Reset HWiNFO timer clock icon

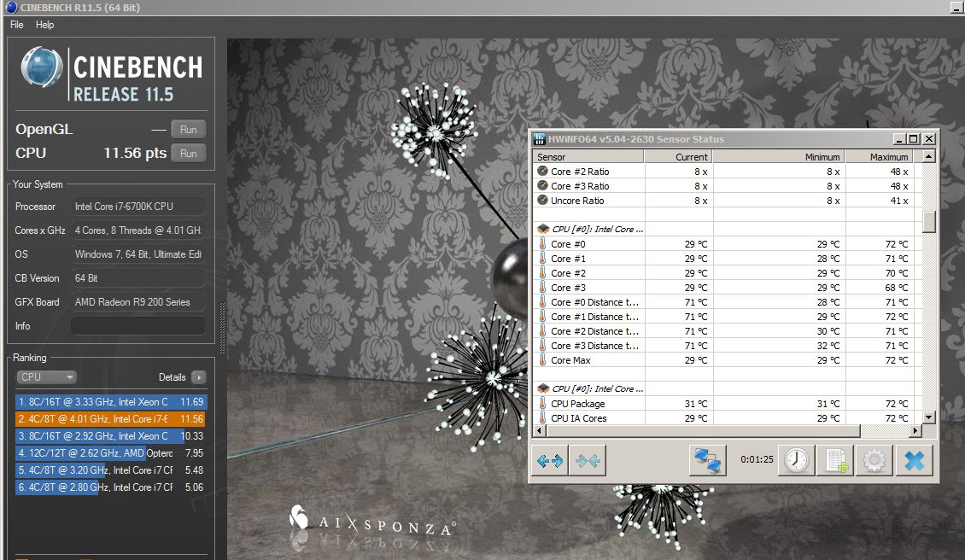(x=797, y=460)
